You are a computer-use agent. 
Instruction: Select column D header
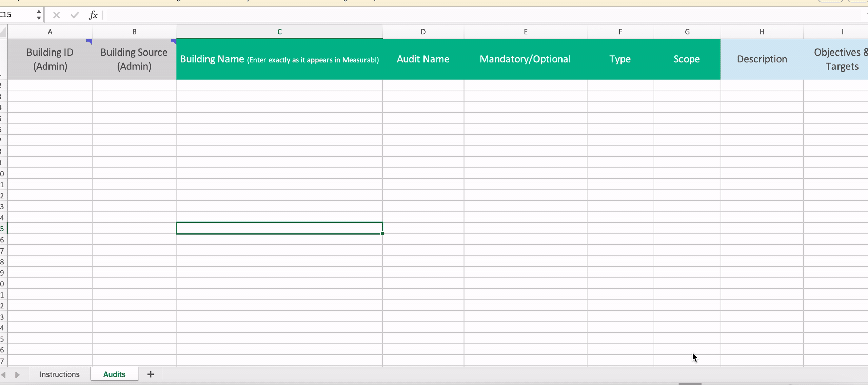[x=423, y=32]
